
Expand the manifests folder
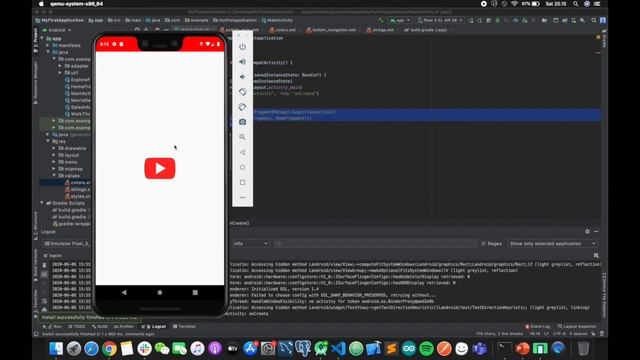[x=48, y=45]
